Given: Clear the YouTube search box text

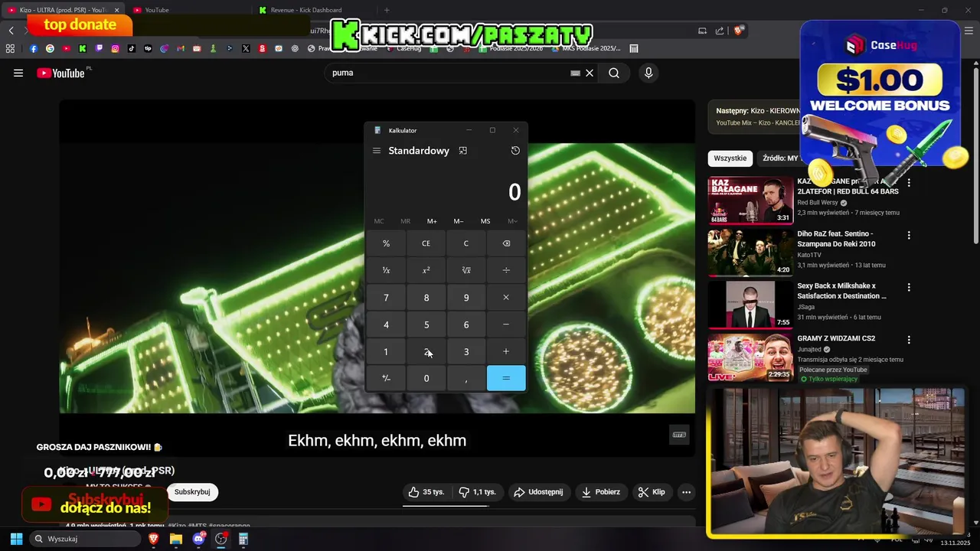Looking at the screenshot, I should (590, 73).
